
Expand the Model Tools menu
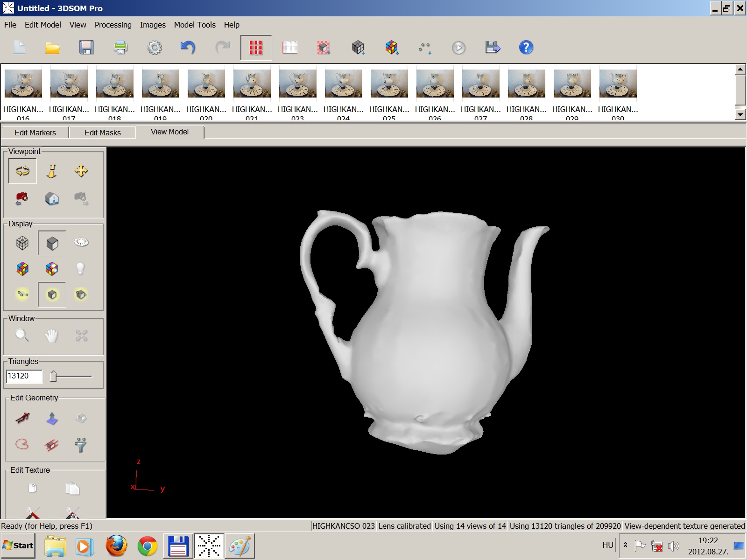coord(195,25)
